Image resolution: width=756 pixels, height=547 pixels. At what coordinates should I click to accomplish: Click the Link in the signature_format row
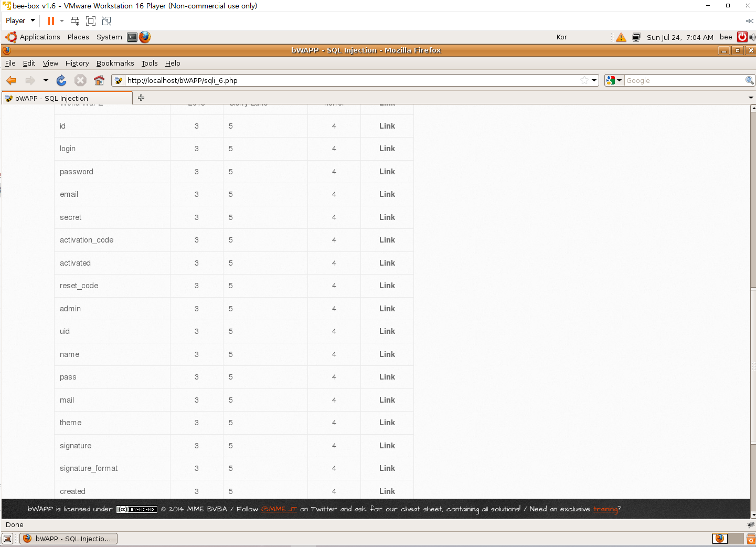click(387, 468)
